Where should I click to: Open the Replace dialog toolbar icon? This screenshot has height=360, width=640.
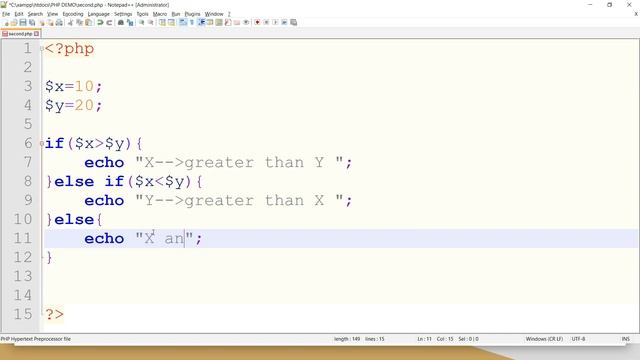(130, 22)
